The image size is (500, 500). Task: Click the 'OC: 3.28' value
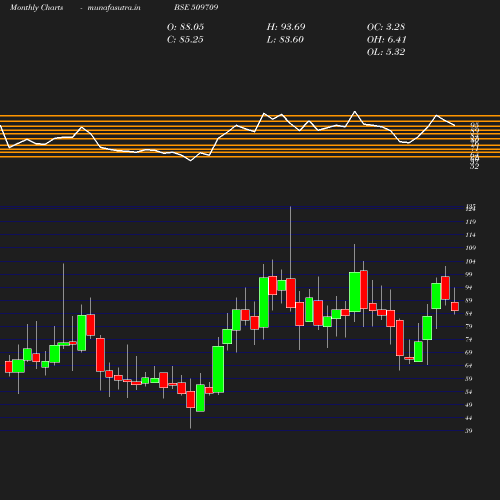pyautogui.click(x=386, y=27)
